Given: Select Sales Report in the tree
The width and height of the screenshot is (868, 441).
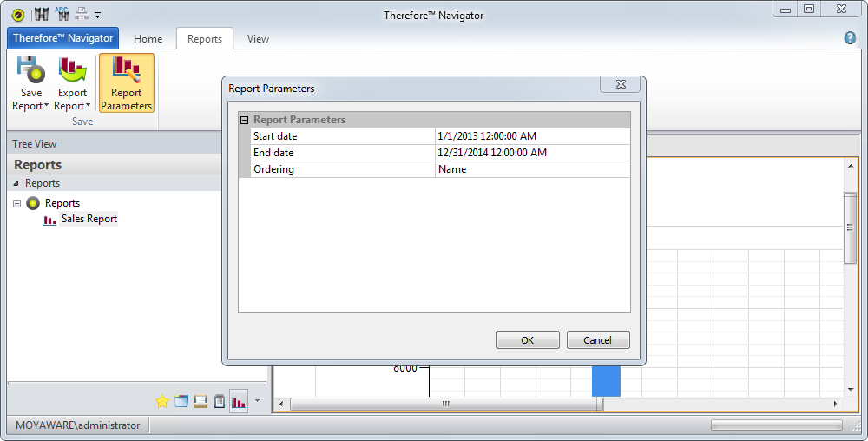Looking at the screenshot, I should [89, 220].
